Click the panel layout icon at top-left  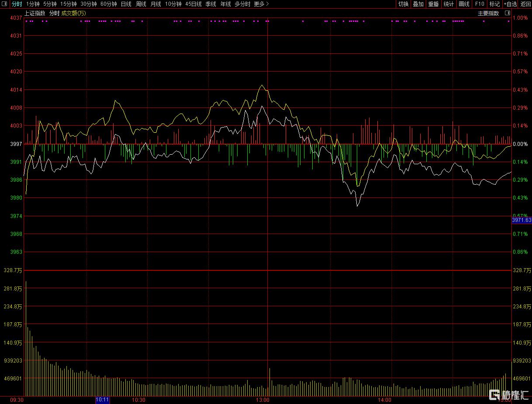[4, 4]
